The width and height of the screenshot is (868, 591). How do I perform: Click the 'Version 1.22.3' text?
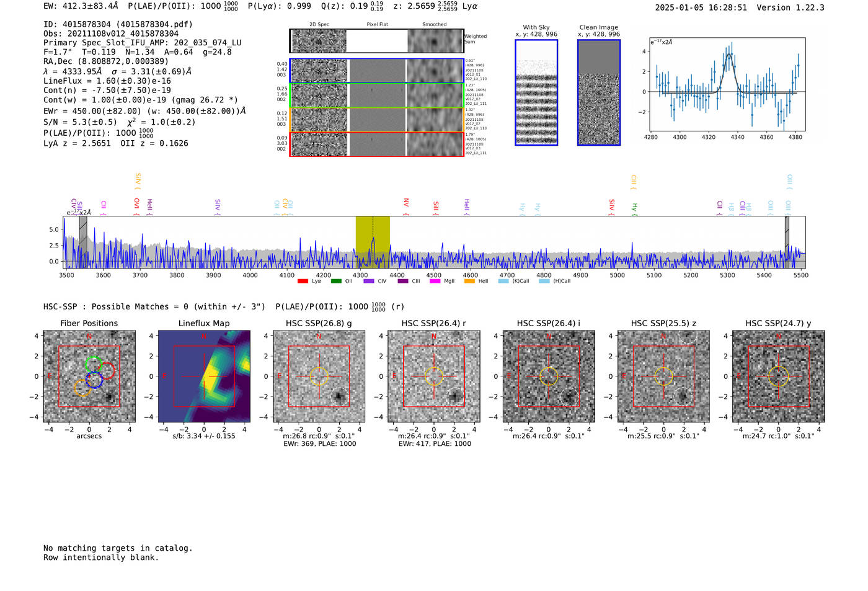pyautogui.click(x=790, y=7)
